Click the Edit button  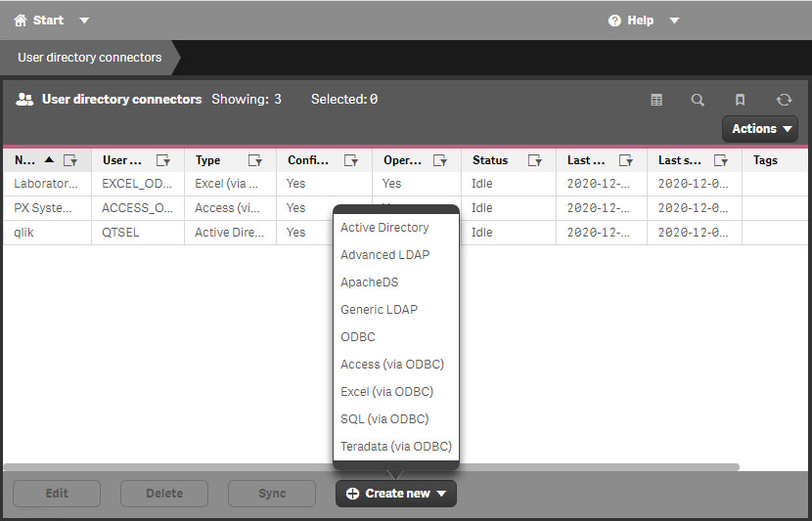[x=57, y=494]
